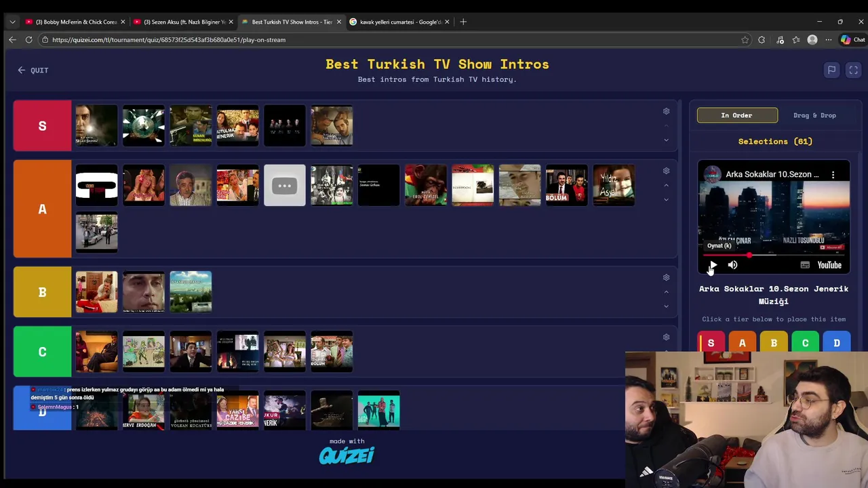Click the yellow B tier label
This screenshot has width=868, height=488.
[x=42, y=292]
